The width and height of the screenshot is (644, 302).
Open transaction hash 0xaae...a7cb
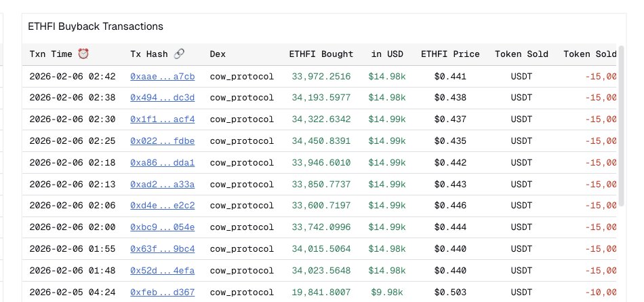click(x=163, y=77)
